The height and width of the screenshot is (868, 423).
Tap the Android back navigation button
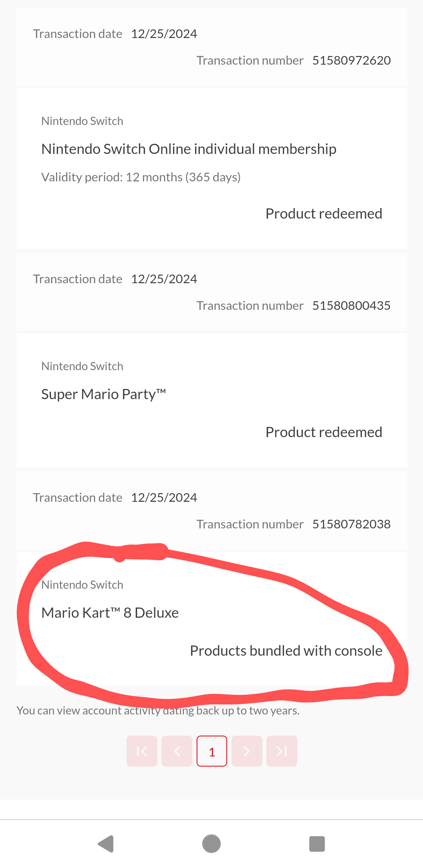click(x=106, y=844)
